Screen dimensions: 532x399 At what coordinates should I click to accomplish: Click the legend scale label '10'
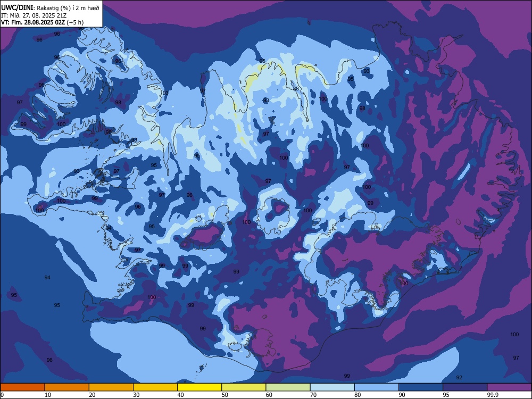click(x=48, y=395)
